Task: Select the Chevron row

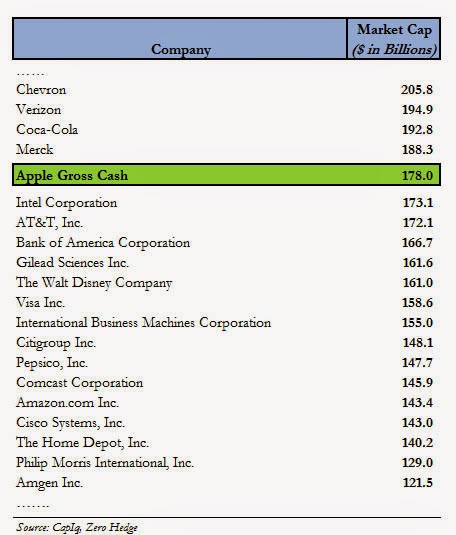Action: (225, 90)
